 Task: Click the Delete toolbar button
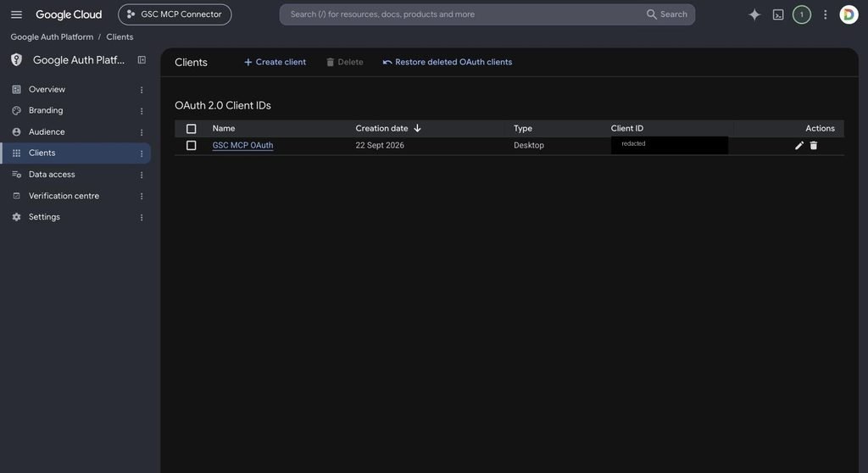[345, 62]
